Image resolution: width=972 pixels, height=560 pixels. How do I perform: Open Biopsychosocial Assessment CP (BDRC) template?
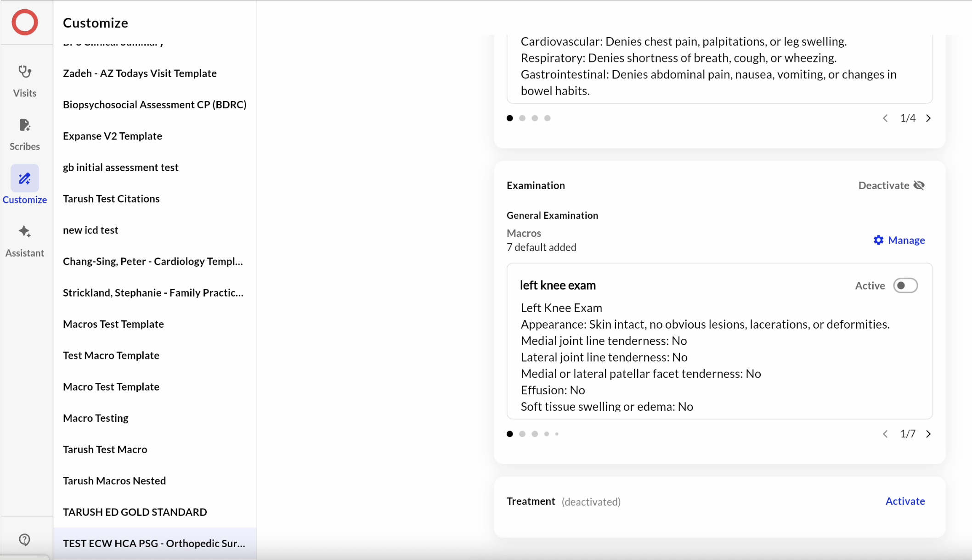pos(154,105)
